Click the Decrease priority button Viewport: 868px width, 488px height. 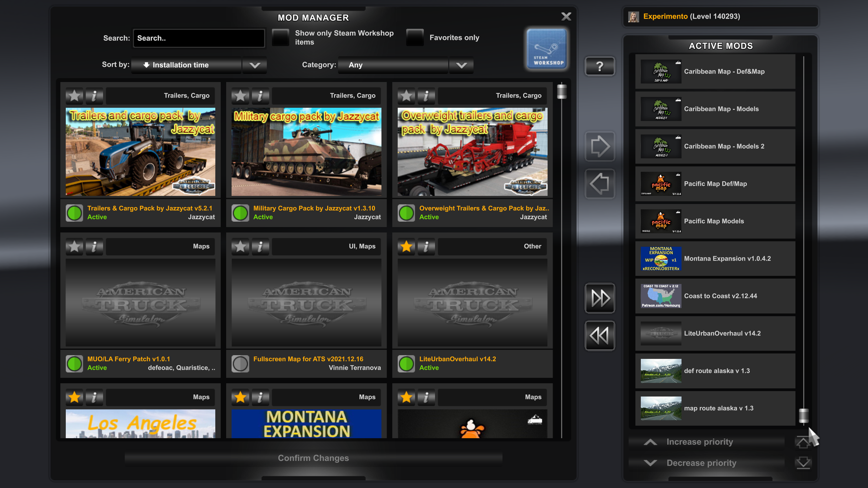(701, 463)
